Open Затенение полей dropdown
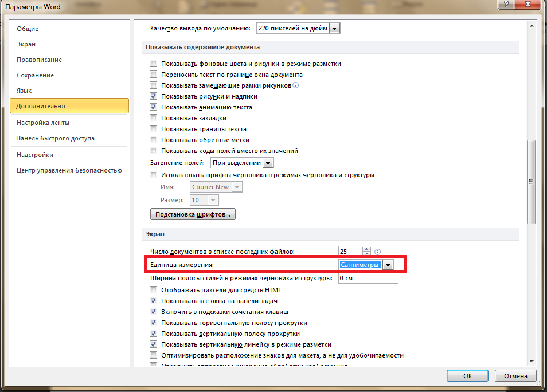 [268, 163]
